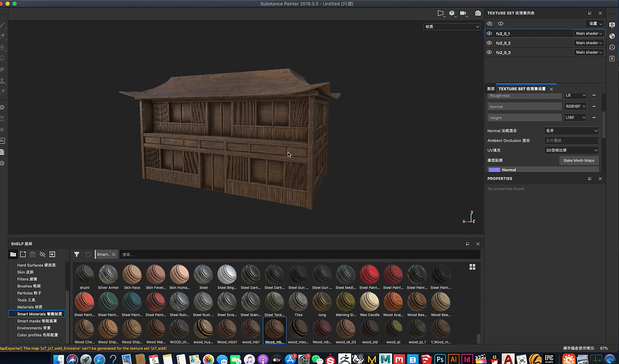Click the Normal mesh map color swatch
The height and width of the screenshot is (364, 619).
pos(494,170)
